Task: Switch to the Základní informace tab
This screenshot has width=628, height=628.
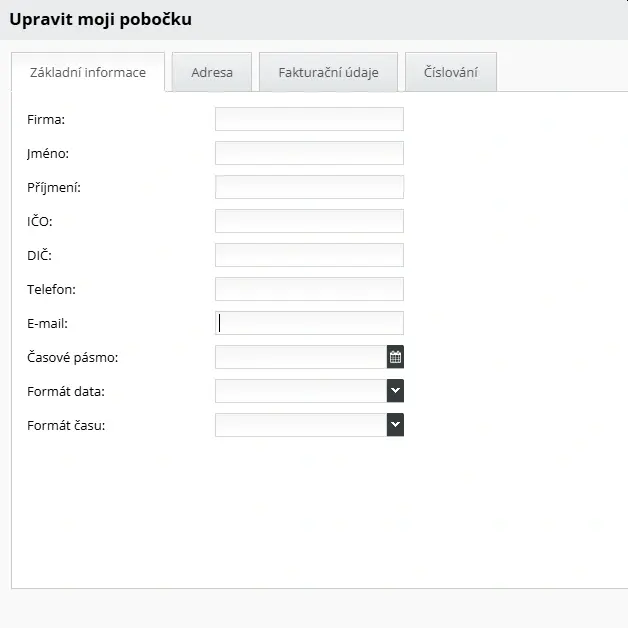Action: pyautogui.click(x=88, y=72)
